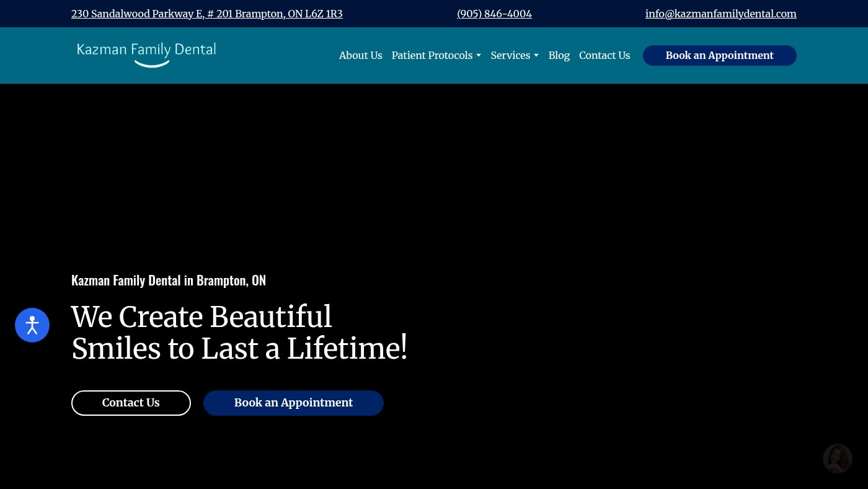Select the 'We Create Beautiful Smiles' heading
Screen dimensions: 868x489
(x=239, y=333)
